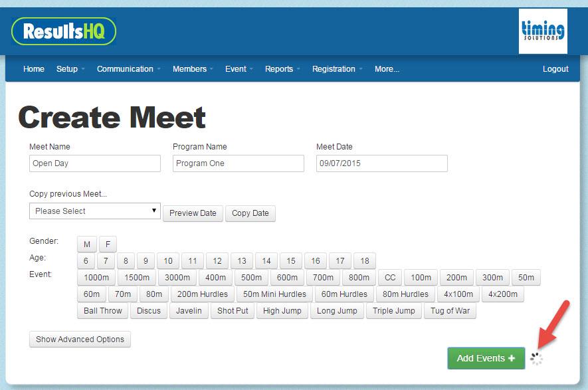Click Home in the navigation bar
The image size is (588, 390).
(x=33, y=68)
